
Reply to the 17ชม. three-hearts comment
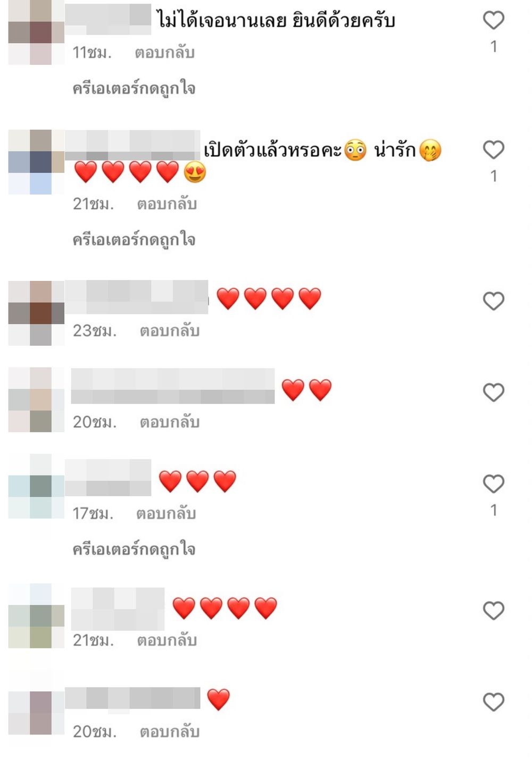(166, 513)
